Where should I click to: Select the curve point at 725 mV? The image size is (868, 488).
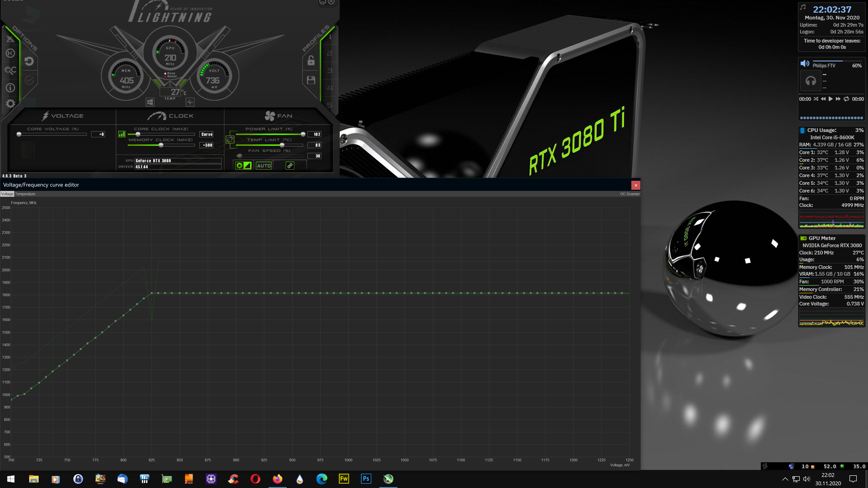coord(39,382)
